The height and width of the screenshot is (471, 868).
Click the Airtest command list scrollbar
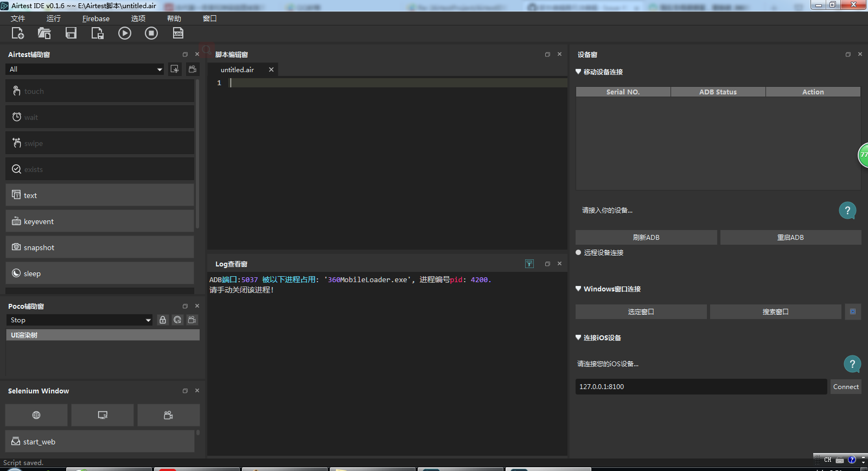[x=197, y=154]
